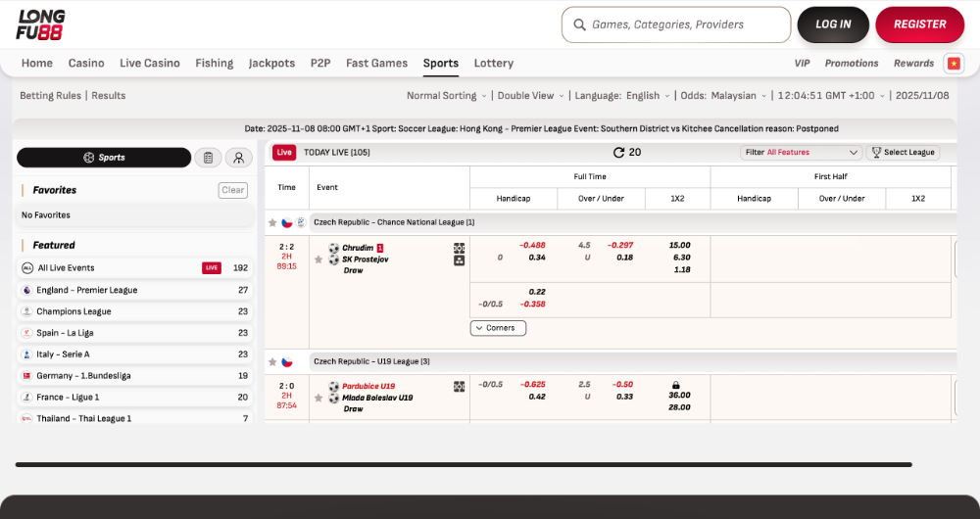Screen dimensions: 980x519
Task: Click the England Premier League logo icon
Action: tap(26, 290)
